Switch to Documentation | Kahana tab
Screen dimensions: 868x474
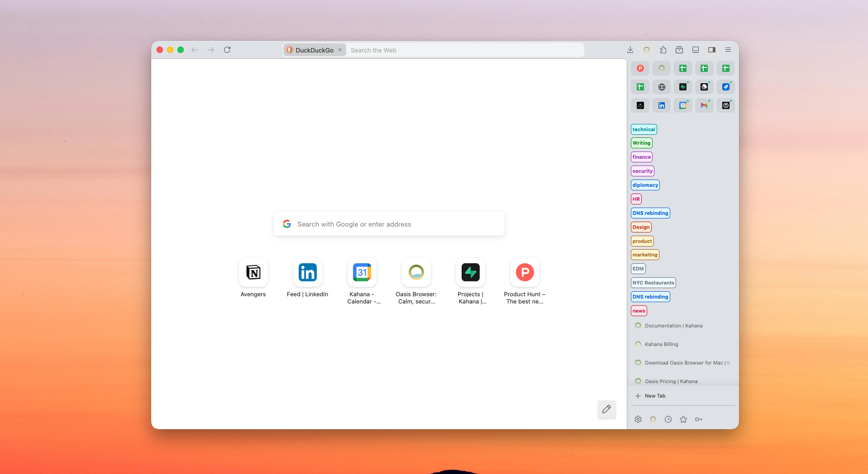[x=683, y=326]
